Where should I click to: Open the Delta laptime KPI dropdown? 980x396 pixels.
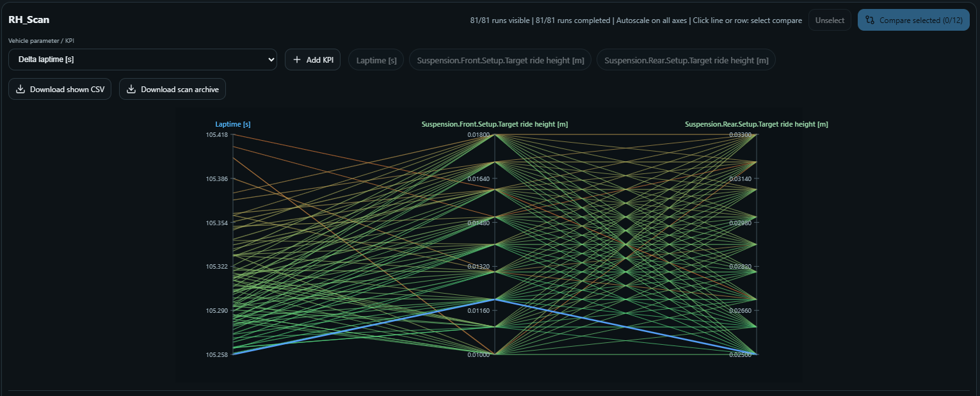[142, 59]
